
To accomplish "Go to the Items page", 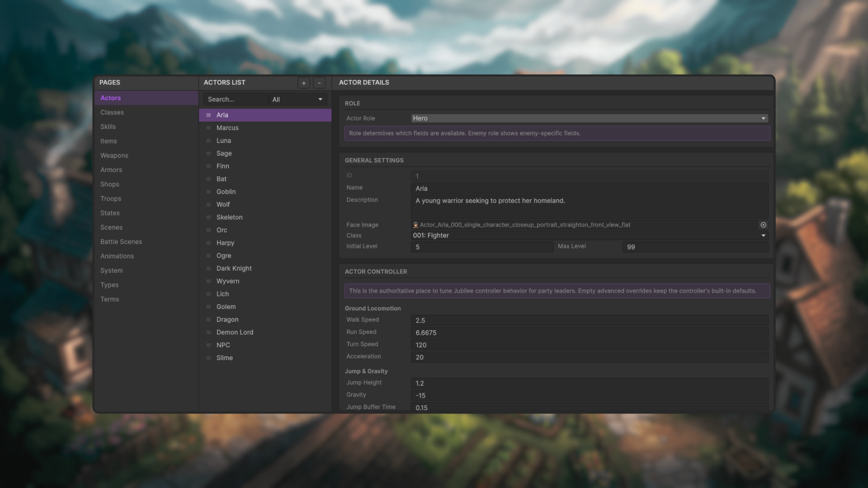I will (146, 141).
